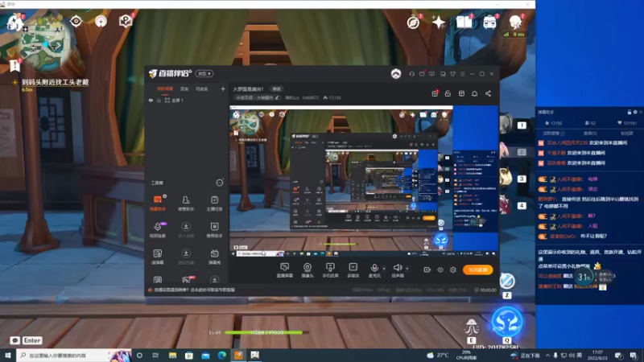Screen dimensions: 644x362
Task: Show hidden system tray icons chevron
Action: point(547,356)
